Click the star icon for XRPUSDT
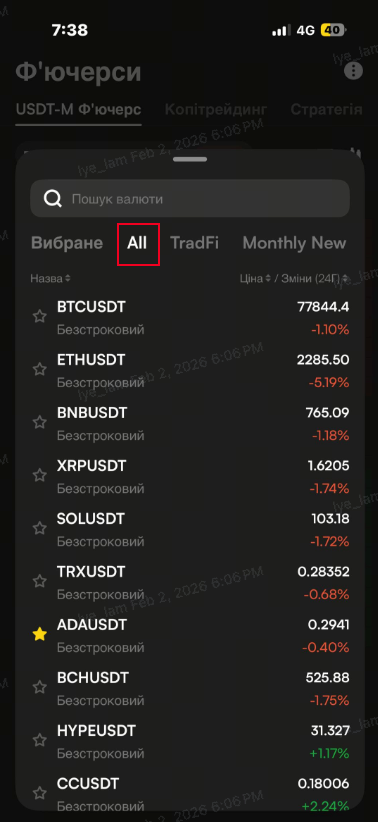This screenshot has height=822, width=378. click(39, 475)
